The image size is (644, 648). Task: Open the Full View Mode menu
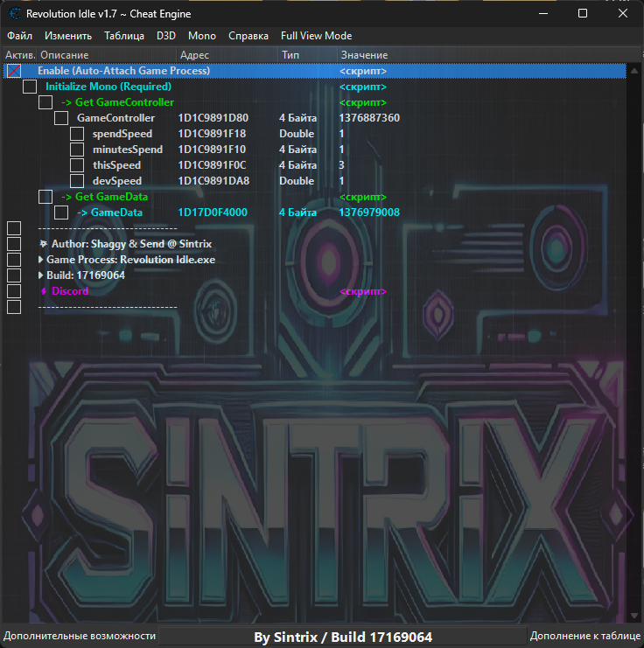[316, 36]
